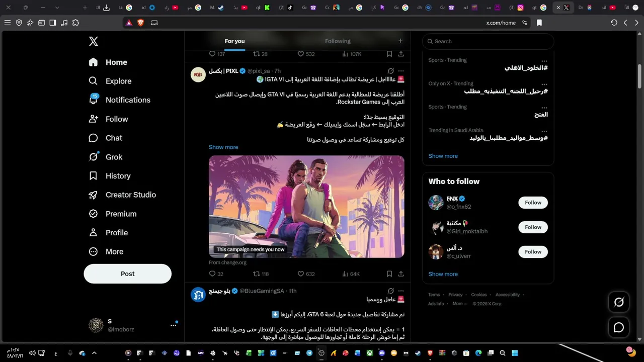
Task: Open the More menu in the sidebar
Action: [106, 251]
